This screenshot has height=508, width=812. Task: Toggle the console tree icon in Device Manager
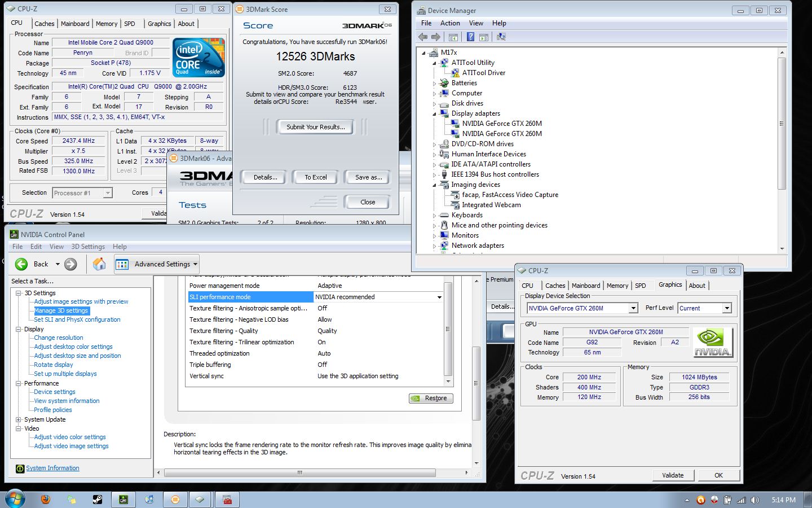[453, 37]
